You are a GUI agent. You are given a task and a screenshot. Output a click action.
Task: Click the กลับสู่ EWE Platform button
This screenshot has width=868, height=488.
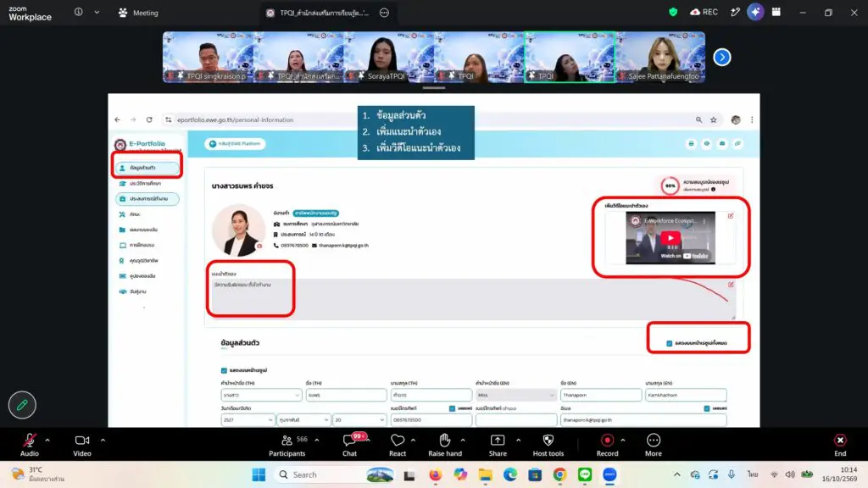[x=236, y=144]
